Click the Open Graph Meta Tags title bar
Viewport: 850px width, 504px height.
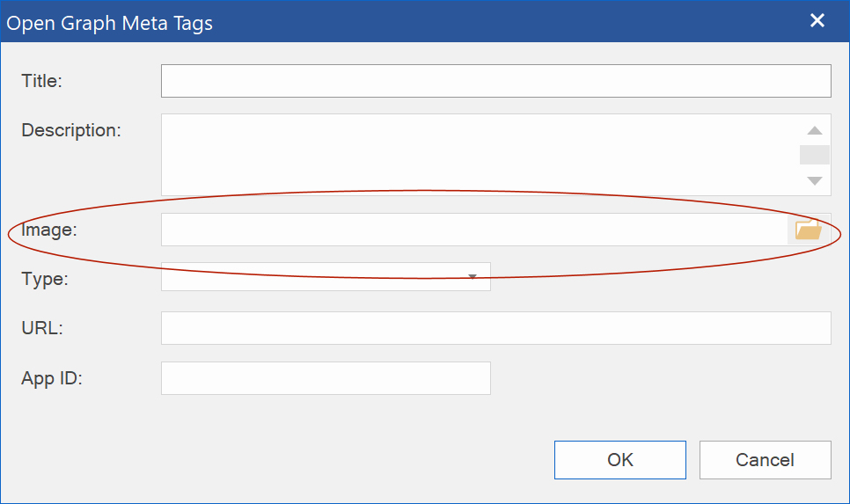point(401,22)
